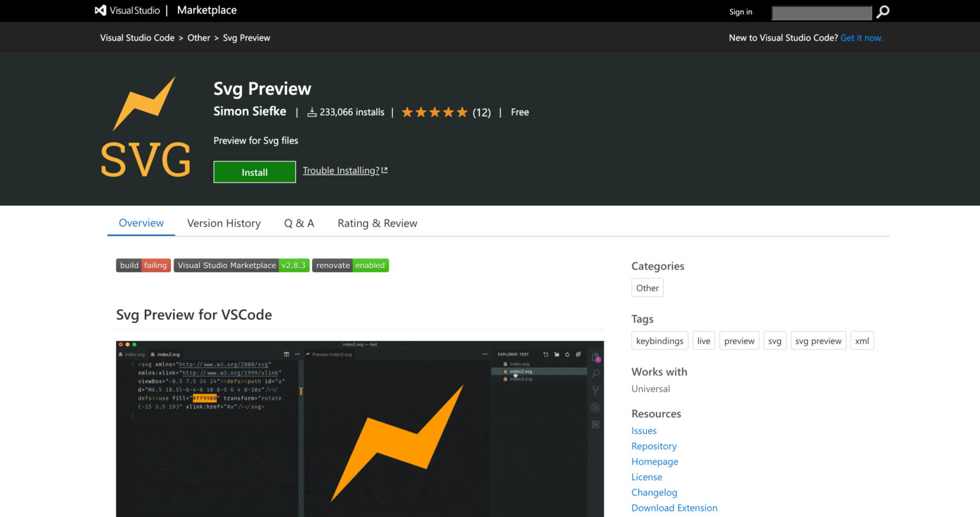Switch to the Version History tab

(224, 223)
